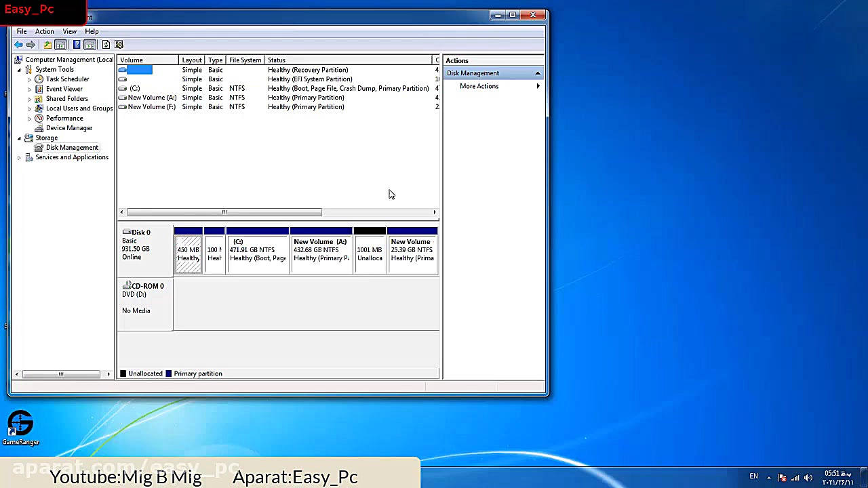The image size is (868, 488).
Task: Sort volumes by the File System column header
Action: [x=245, y=60]
